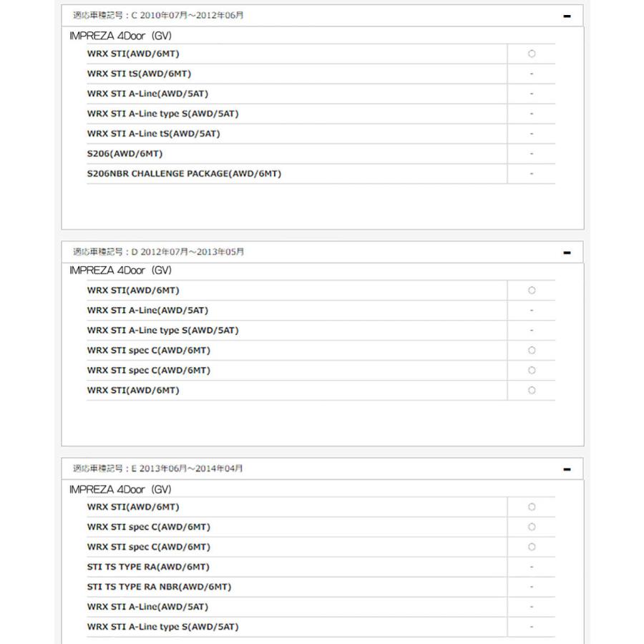Collapse the E 2013年06月～2014年04月 section
This screenshot has width=644, height=644.
click(x=567, y=469)
